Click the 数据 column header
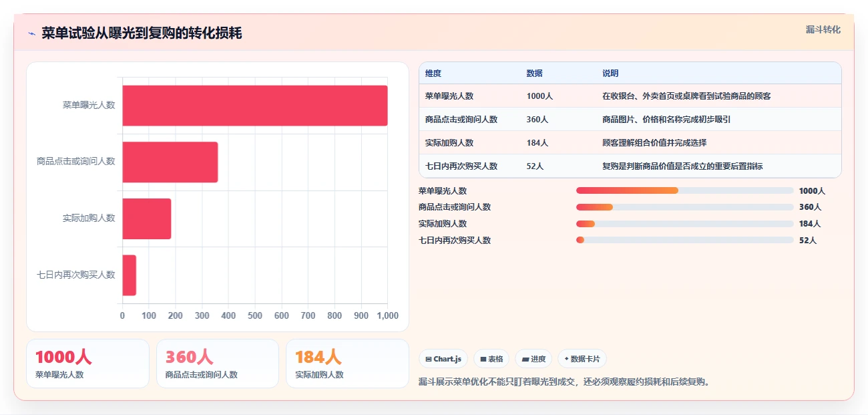The height and width of the screenshot is (415, 868). [534, 74]
